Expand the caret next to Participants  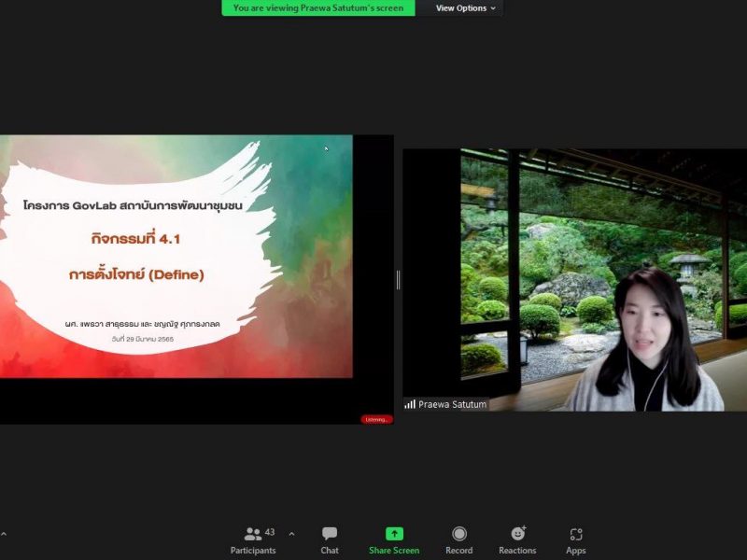(x=291, y=534)
